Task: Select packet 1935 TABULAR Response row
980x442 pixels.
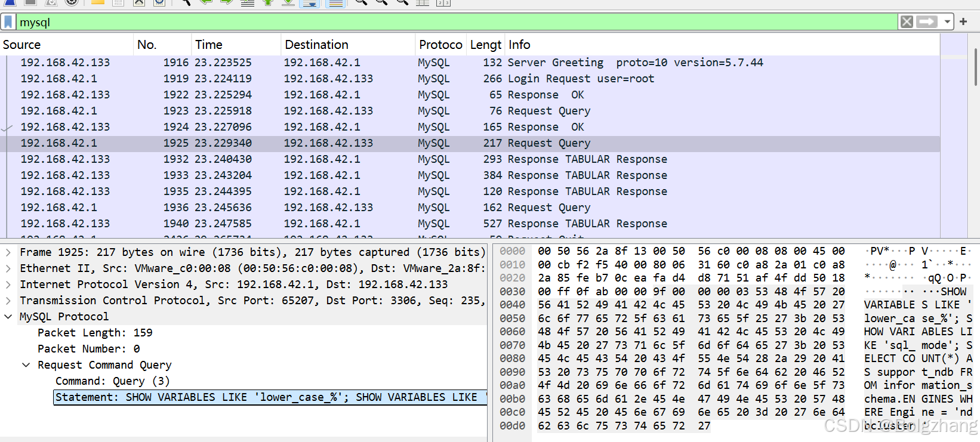Action: click(x=470, y=191)
